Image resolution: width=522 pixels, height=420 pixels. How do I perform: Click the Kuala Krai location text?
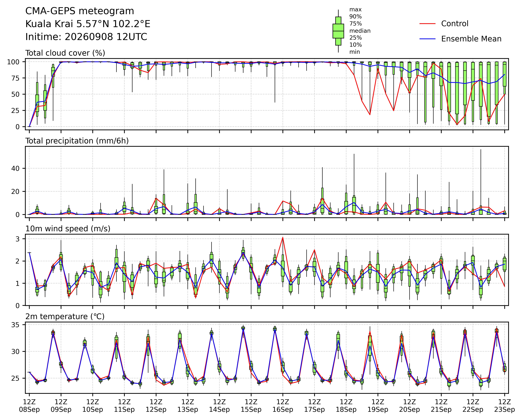pos(88,24)
